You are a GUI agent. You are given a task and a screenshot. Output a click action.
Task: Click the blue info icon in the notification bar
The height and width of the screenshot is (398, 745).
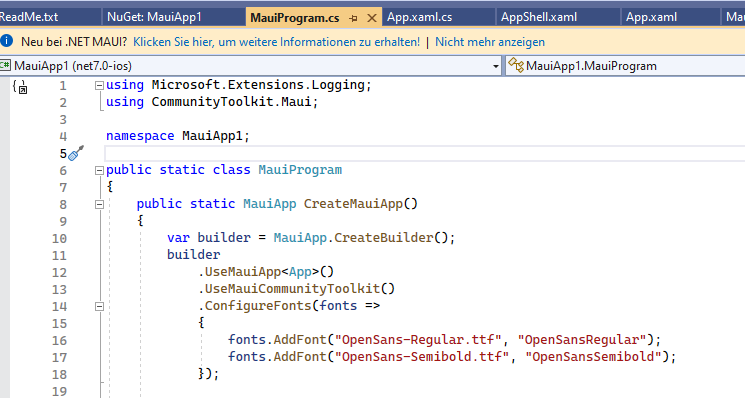tap(7, 41)
